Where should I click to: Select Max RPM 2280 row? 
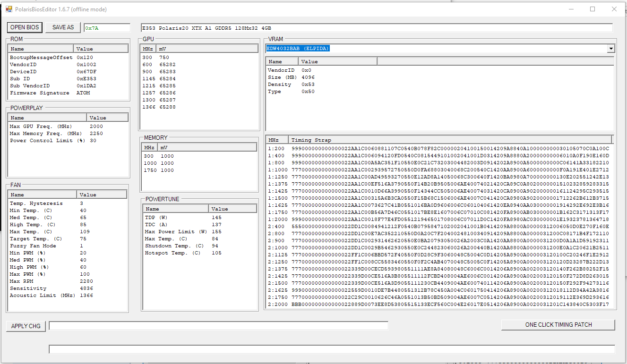68,281
